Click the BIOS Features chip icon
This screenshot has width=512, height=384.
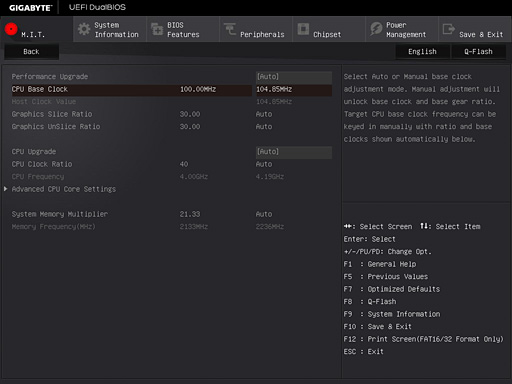tap(157, 29)
